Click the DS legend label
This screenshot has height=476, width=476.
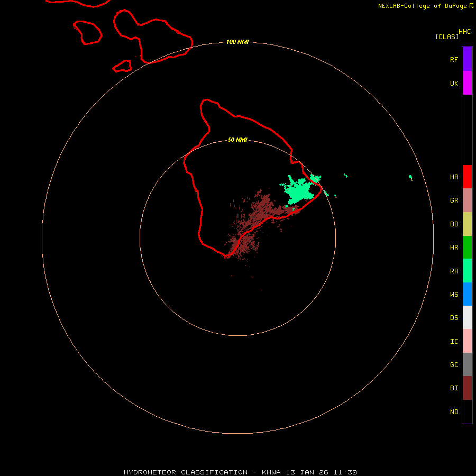coord(454,318)
